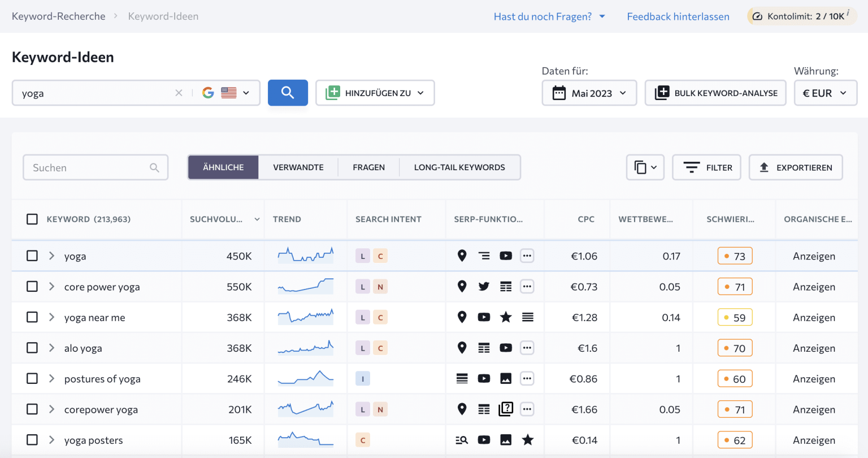Open the Mai 2023 date dropdown
Image resolution: width=868 pixels, height=458 pixels.
coord(589,93)
